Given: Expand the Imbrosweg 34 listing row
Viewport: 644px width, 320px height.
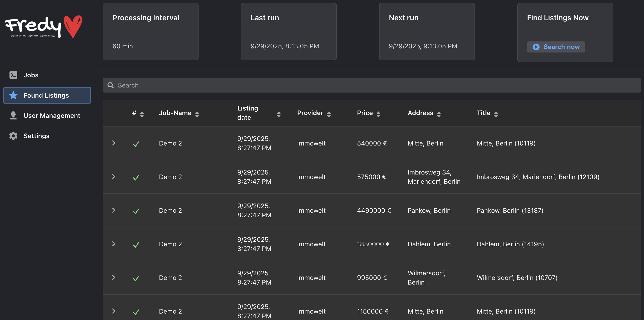Looking at the screenshot, I should pyautogui.click(x=114, y=177).
